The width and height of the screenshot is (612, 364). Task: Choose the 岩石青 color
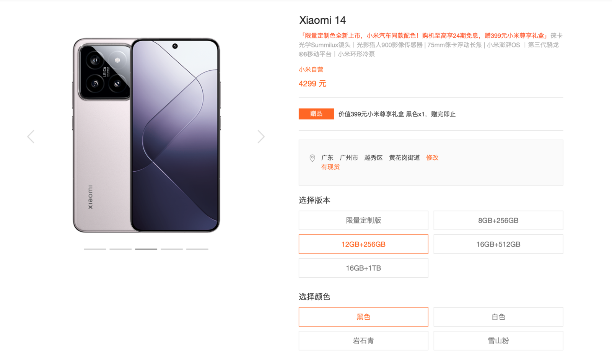363,341
